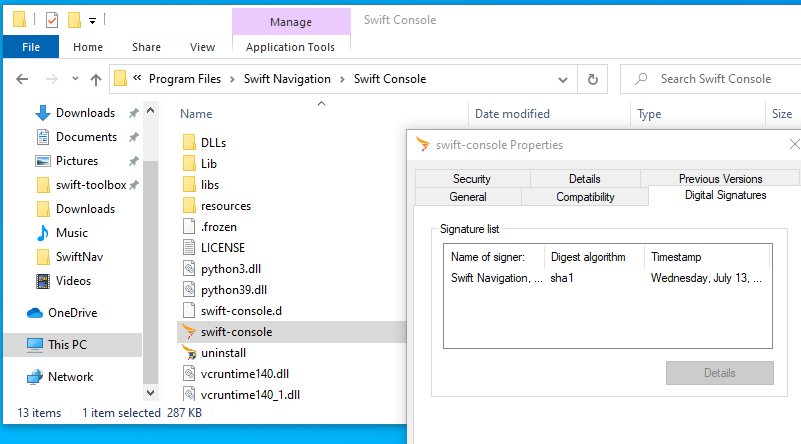Select the swift-console.d file
The image size is (801, 444).
(x=241, y=311)
